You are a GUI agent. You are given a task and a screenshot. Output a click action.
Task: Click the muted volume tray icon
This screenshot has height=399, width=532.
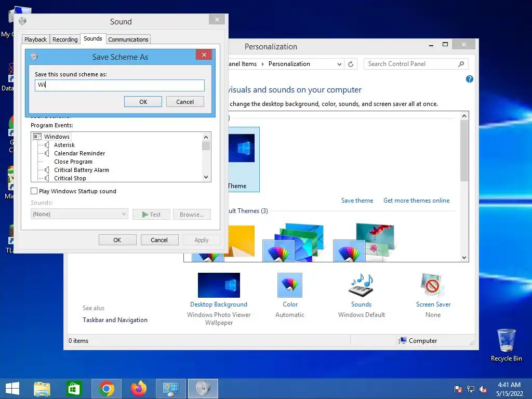click(483, 389)
